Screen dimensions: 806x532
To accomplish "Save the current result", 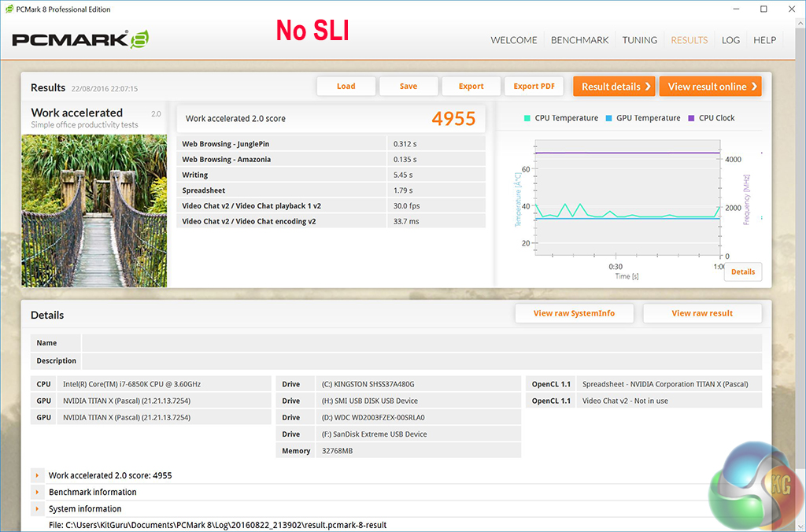I will [x=408, y=87].
